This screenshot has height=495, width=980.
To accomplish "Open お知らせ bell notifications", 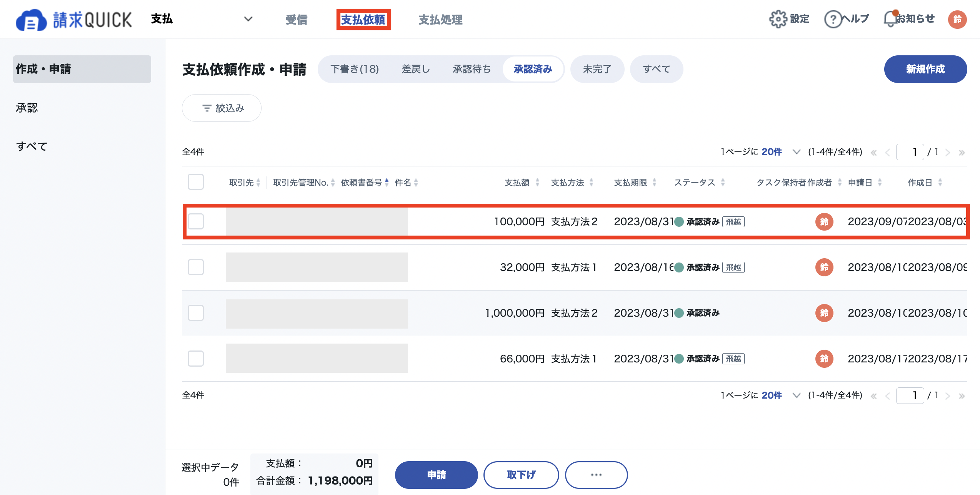I will [891, 19].
